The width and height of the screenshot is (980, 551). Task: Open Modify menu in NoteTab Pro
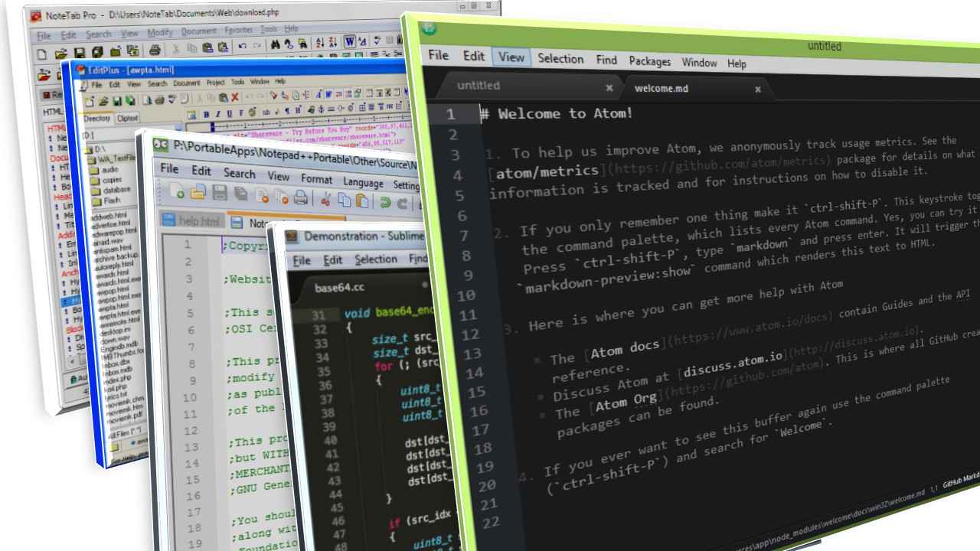pyautogui.click(x=160, y=34)
